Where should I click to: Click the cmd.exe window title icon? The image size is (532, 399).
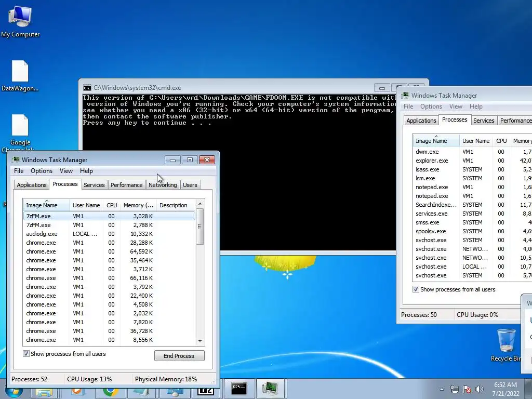87,88
